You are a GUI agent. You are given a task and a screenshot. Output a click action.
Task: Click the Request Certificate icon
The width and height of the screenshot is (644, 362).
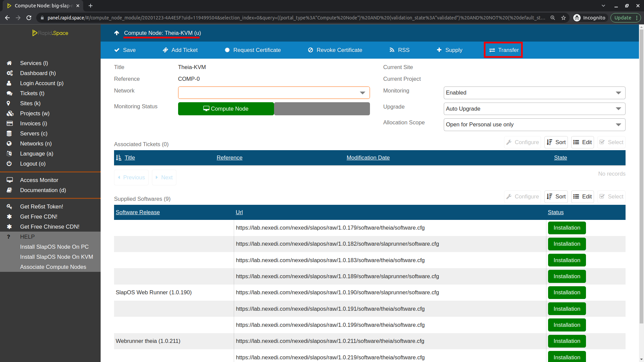pyautogui.click(x=227, y=50)
